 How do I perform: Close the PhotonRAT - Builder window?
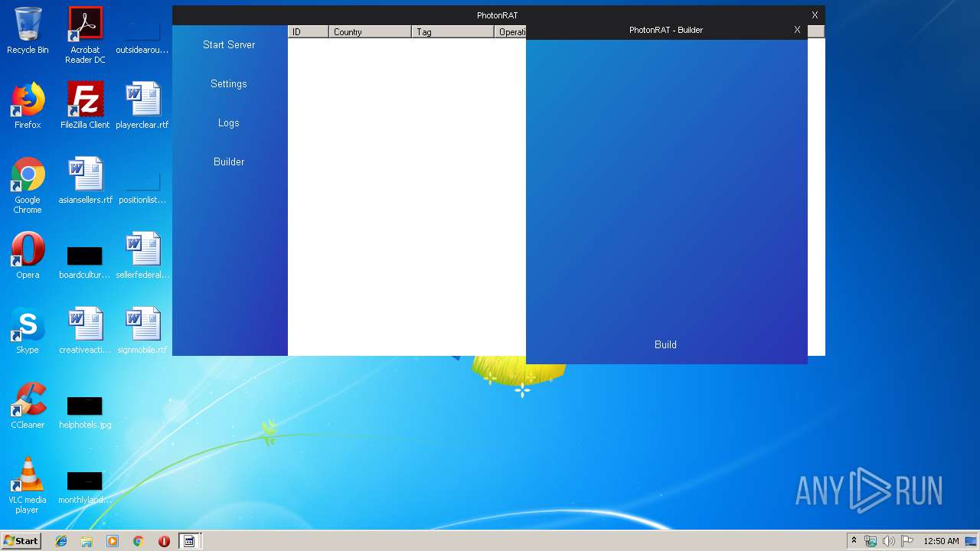click(x=797, y=30)
